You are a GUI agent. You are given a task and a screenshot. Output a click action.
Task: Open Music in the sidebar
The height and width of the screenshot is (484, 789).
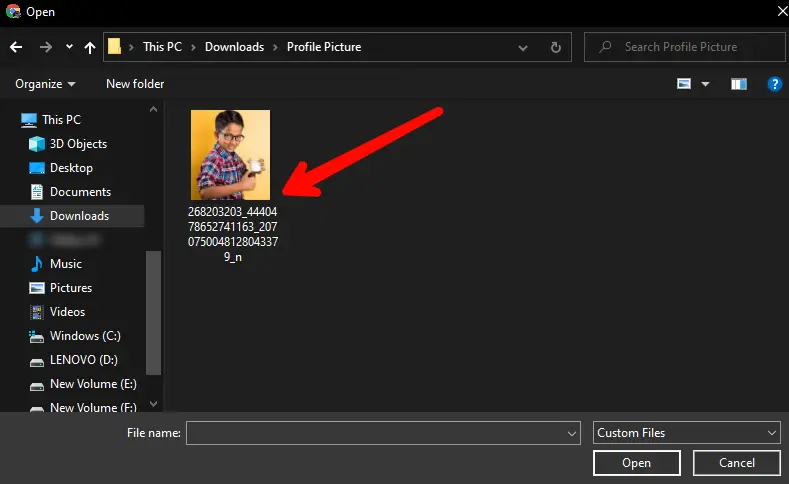[66, 264]
